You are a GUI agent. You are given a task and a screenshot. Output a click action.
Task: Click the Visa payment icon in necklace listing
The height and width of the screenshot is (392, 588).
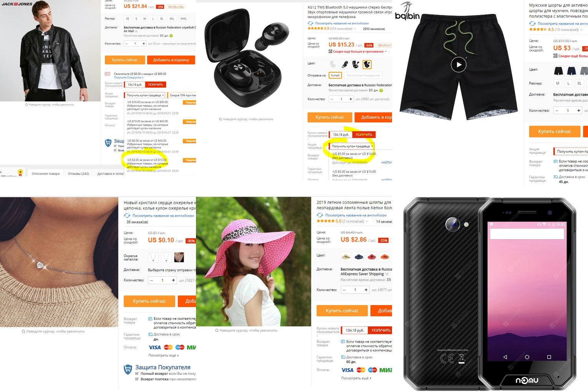tap(154, 347)
